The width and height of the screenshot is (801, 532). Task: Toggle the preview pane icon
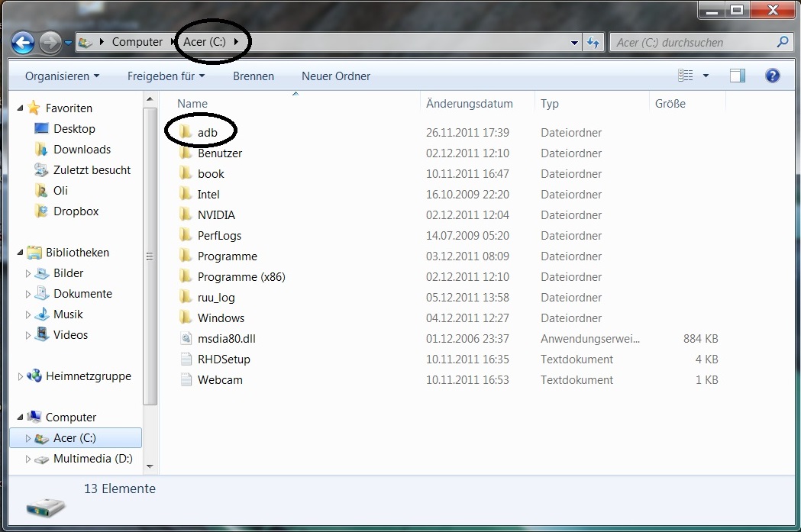737,76
